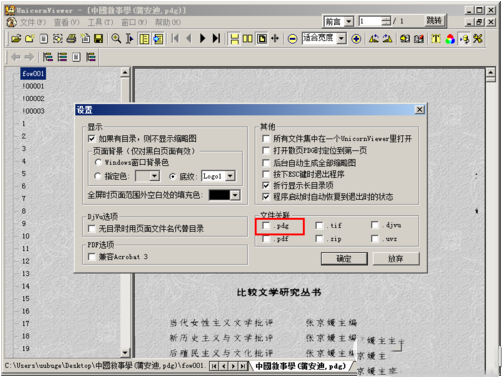Open the 适合宽度 zoom dropdown

(341, 38)
